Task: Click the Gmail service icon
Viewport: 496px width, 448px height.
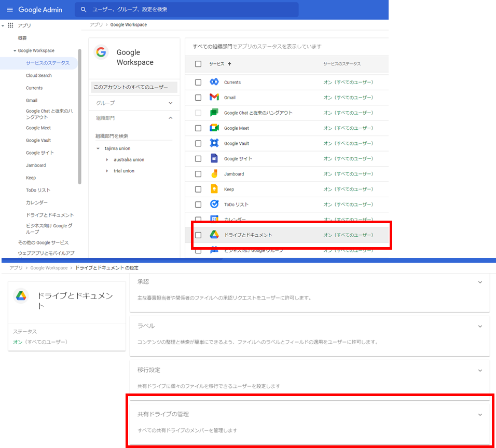Action: (214, 97)
